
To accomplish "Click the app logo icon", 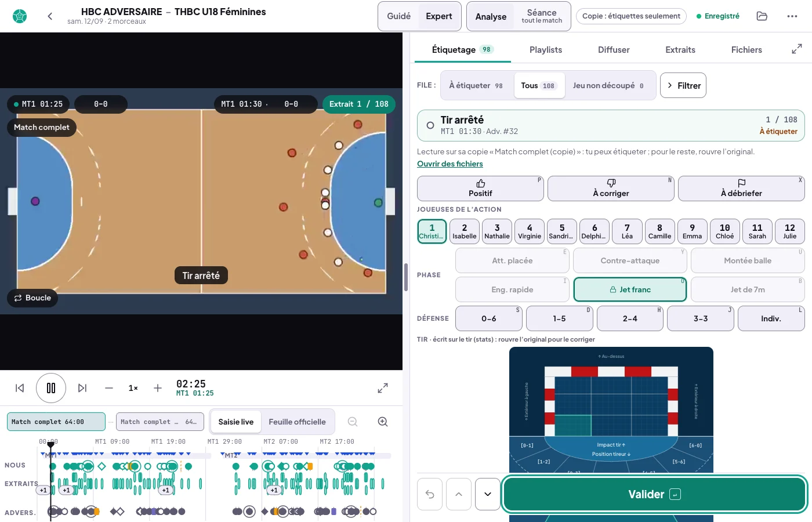I will coord(20,16).
